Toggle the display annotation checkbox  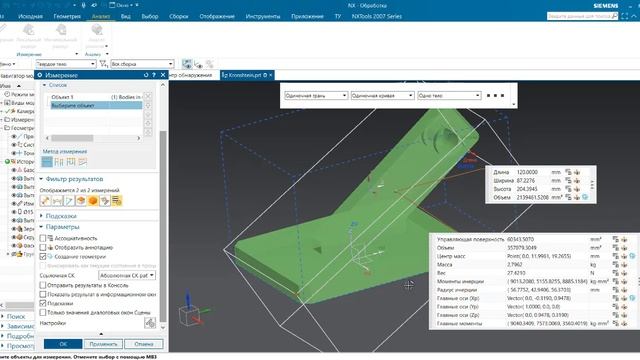(43, 247)
